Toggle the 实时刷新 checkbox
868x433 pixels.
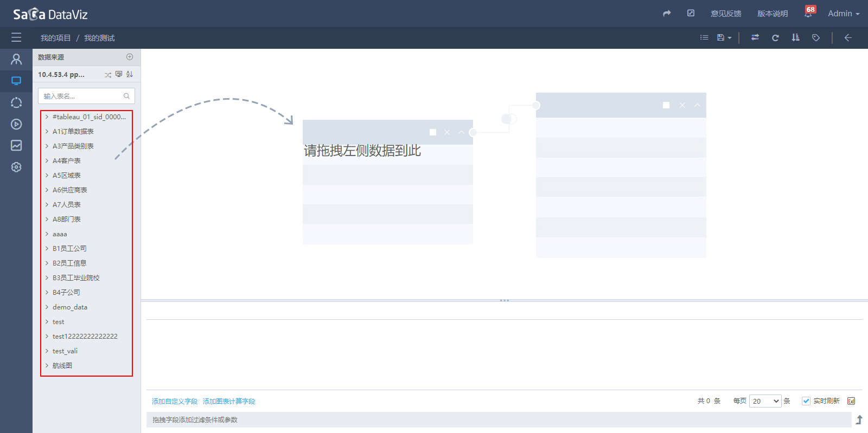click(806, 401)
